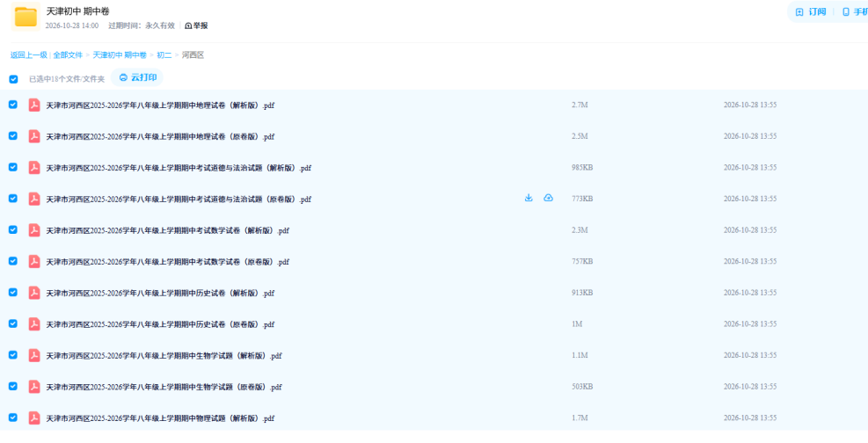
Task: Click the 2.7M size of 地理试卷（解析版）
Action: [580, 105]
